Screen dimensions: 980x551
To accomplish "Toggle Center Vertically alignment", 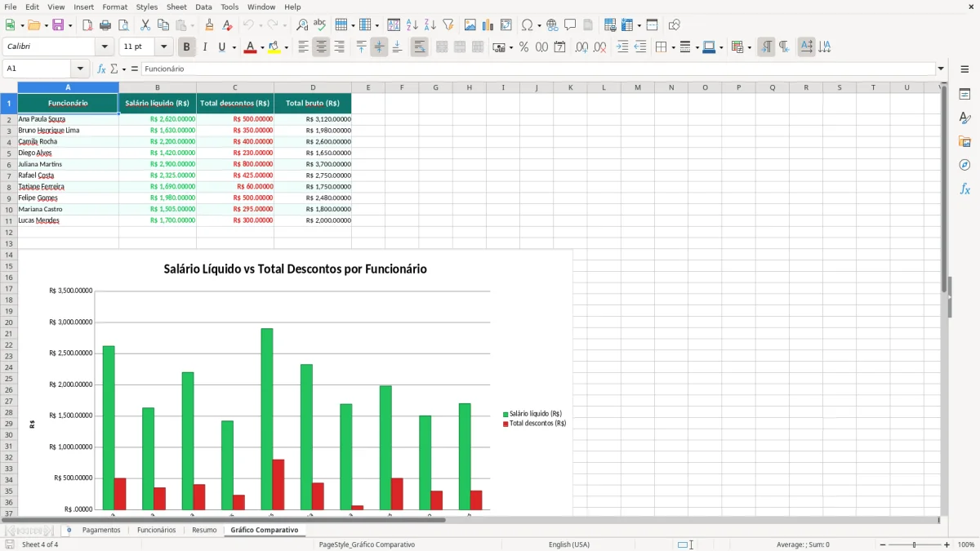I will (379, 47).
